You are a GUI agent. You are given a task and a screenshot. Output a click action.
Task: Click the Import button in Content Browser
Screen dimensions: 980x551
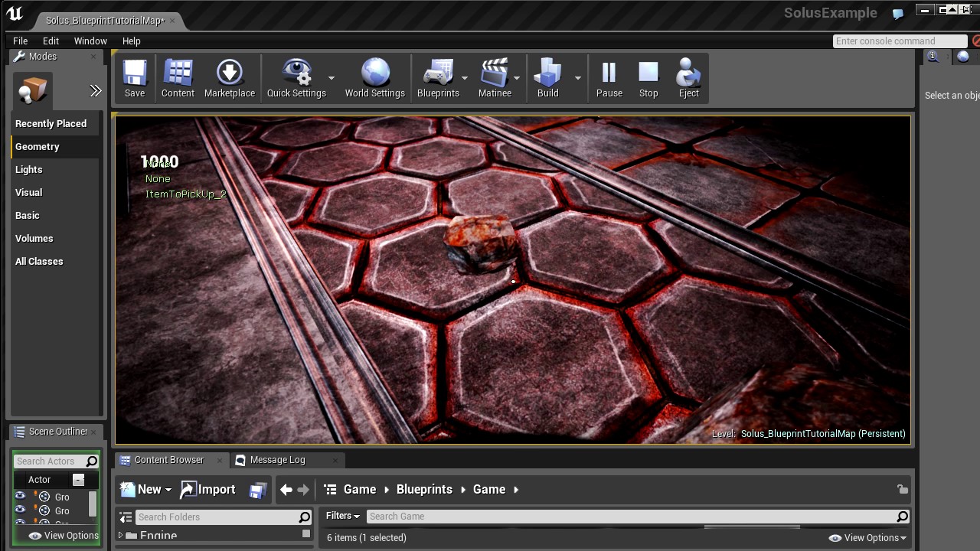coord(208,490)
